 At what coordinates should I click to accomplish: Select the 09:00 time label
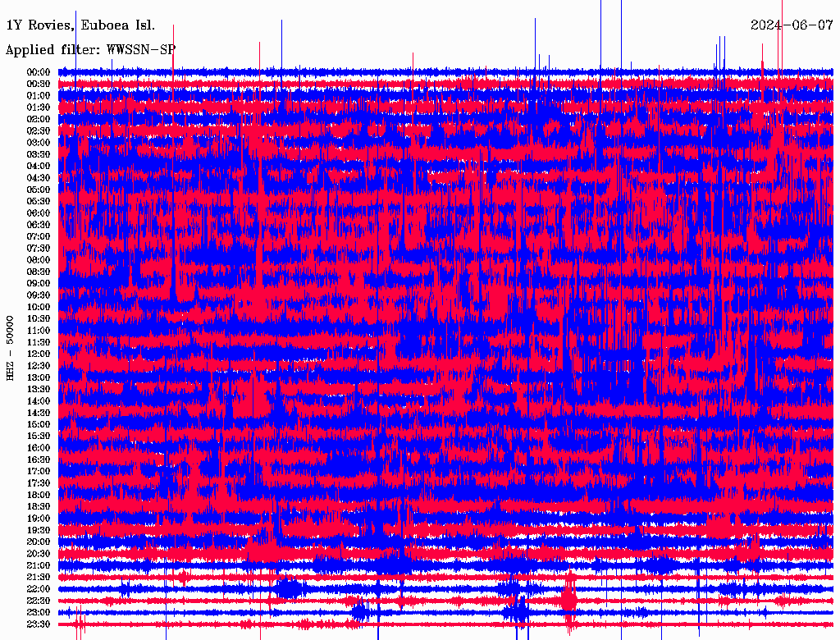(39, 284)
